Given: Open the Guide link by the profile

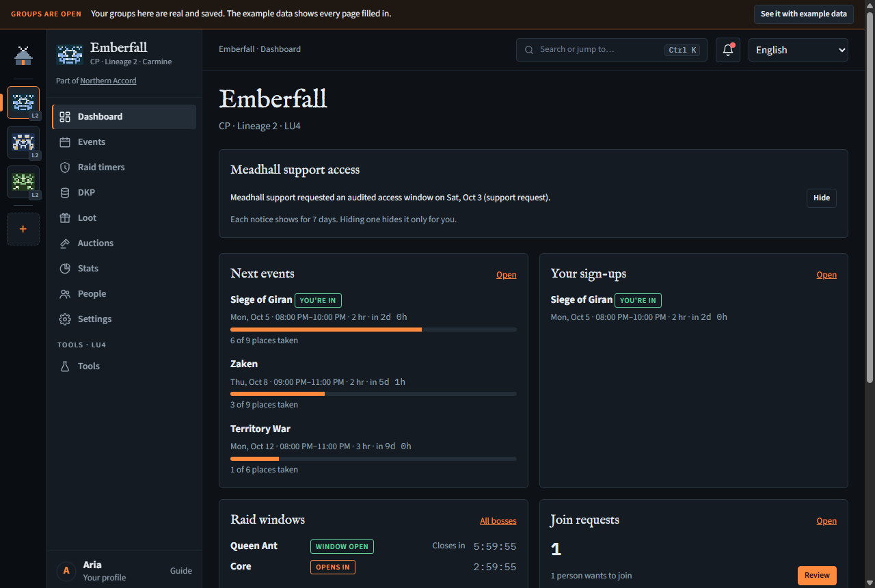Looking at the screenshot, I should [x=181, y=571].
